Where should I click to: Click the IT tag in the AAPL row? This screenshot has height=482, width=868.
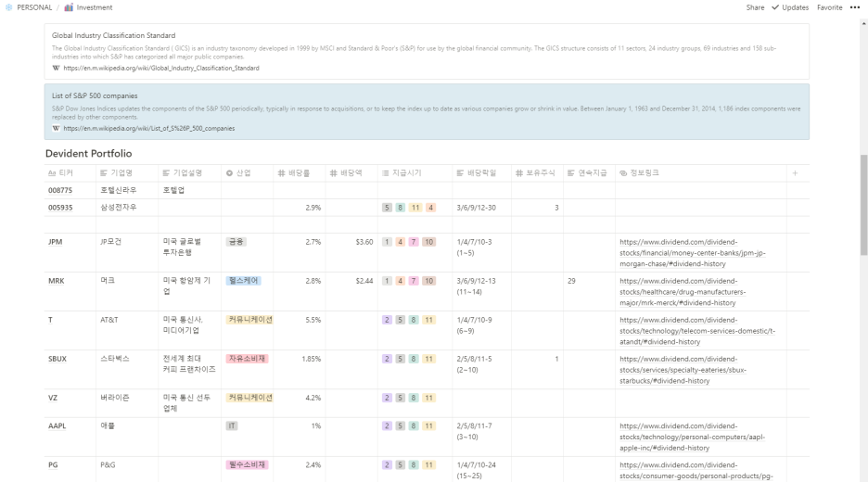pyautogui.click(x=232, y=425)
